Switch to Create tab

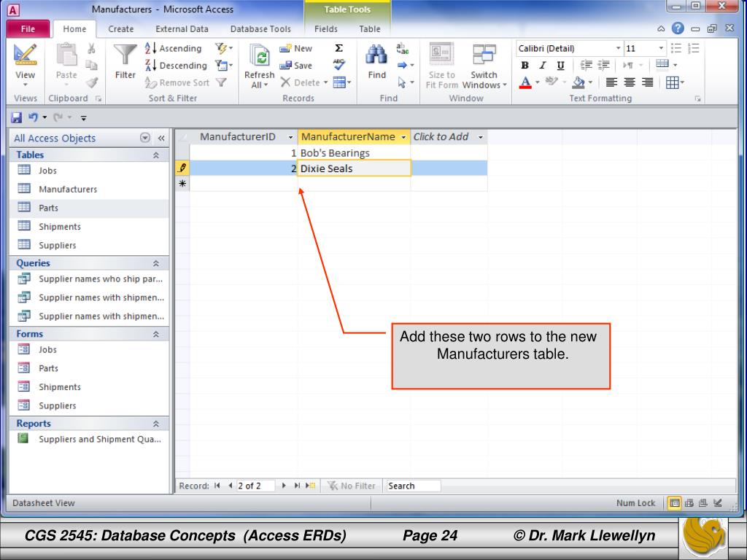120,29
